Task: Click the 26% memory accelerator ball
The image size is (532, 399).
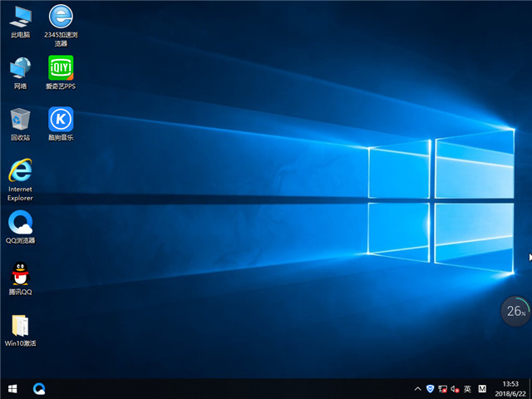Action: 515,311
